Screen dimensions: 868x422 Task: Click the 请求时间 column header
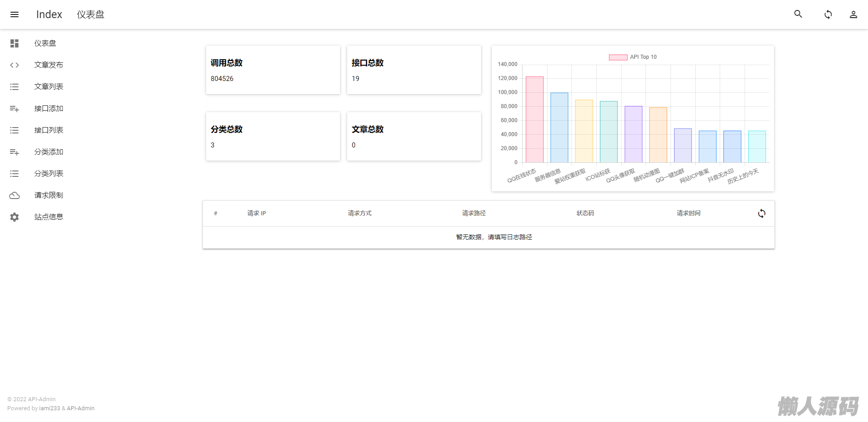(x=688, y=213)
